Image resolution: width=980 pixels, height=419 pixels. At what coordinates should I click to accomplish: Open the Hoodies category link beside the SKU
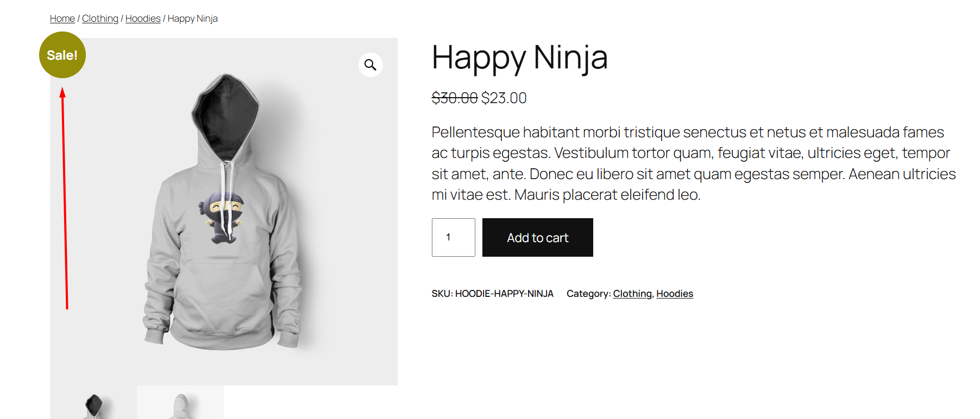pos(675,294)
